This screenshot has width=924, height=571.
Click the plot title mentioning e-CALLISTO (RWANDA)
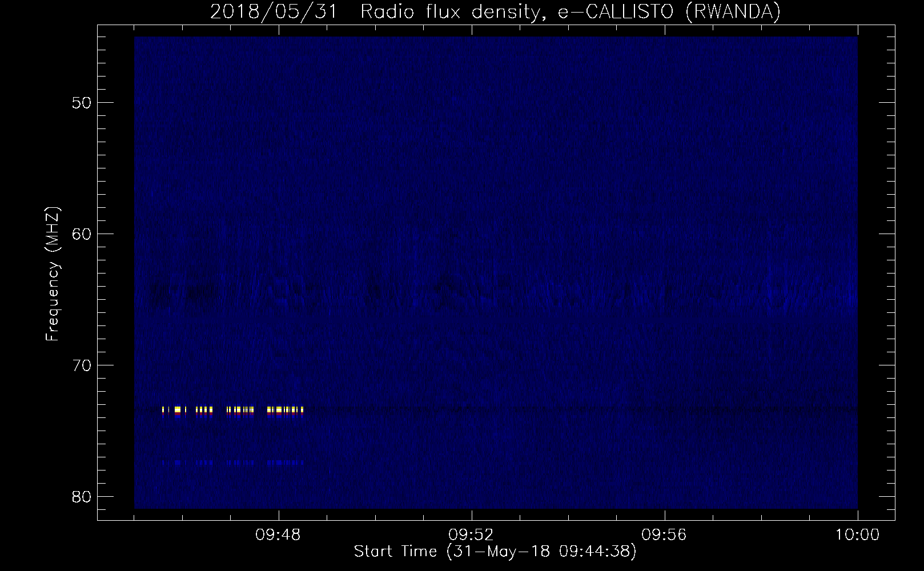[495, 11]
